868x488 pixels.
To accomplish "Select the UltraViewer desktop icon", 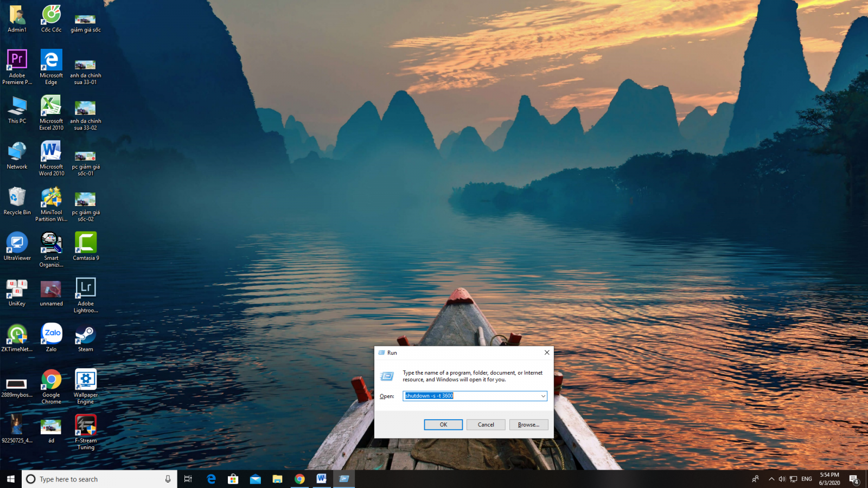I will click(17, 243).
